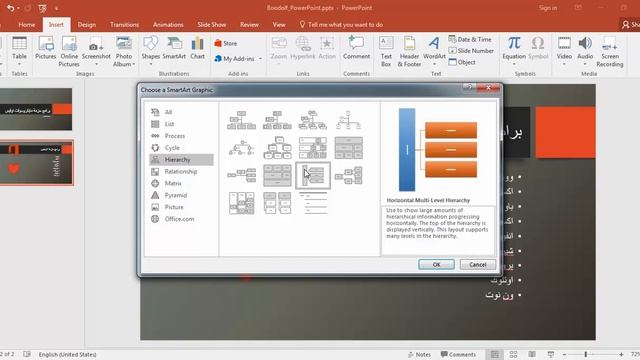640x360 pixels.
Task: Select second slide thumbnail
Action: (x=37, y=163)
